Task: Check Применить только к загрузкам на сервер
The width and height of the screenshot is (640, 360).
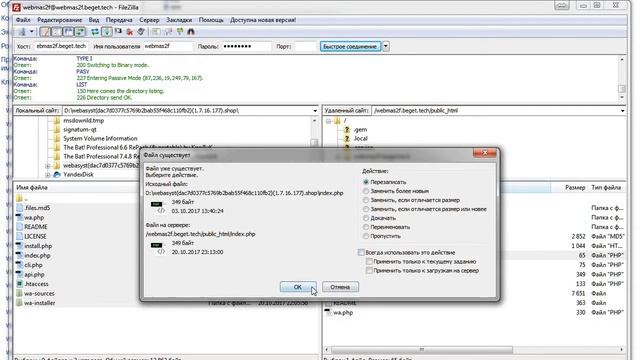Action: 369,271
